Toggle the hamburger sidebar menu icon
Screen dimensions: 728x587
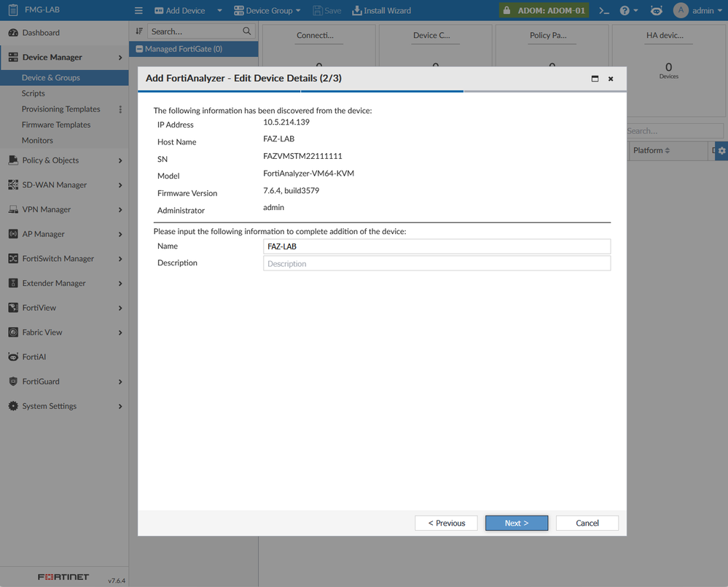138,10
